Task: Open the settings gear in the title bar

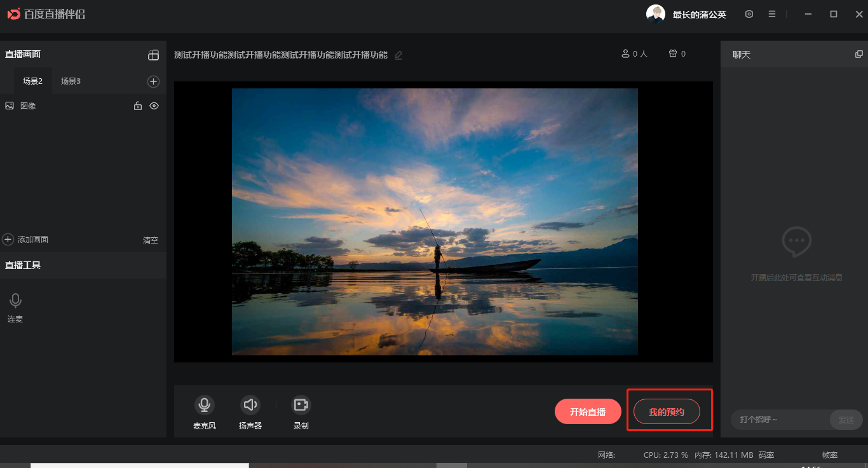Action: coord(749,13)
